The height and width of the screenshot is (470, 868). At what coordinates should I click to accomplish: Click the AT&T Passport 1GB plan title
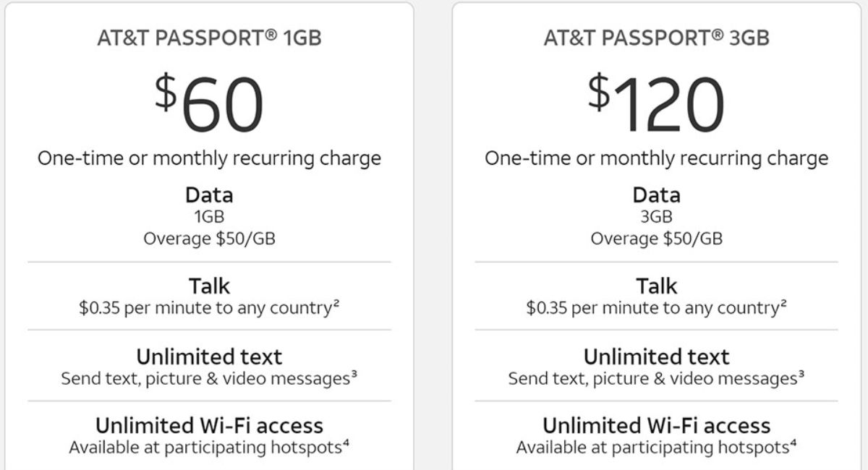point(209,38)
